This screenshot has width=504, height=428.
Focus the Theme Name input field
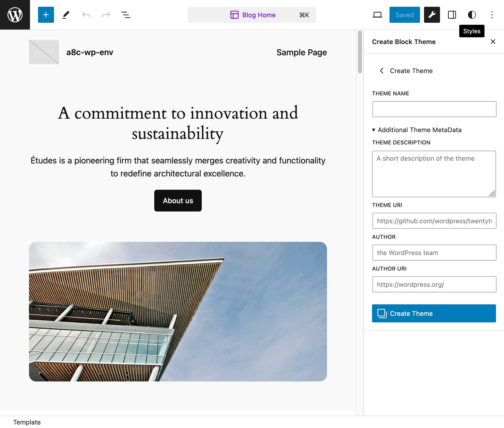(x=434, y=109)
